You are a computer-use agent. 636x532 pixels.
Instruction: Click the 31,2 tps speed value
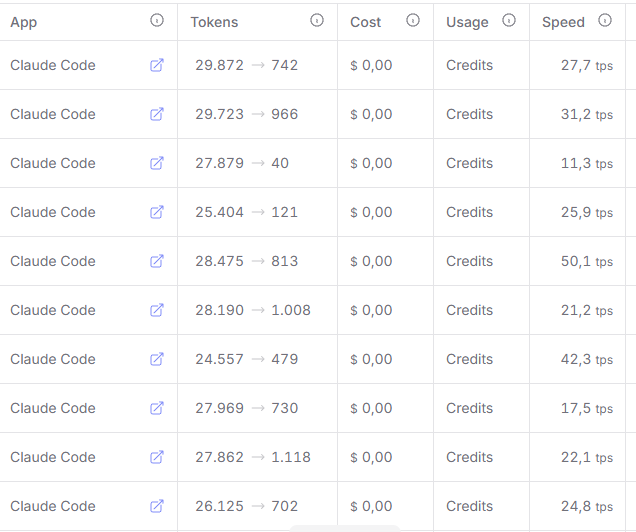pos(587,114)
